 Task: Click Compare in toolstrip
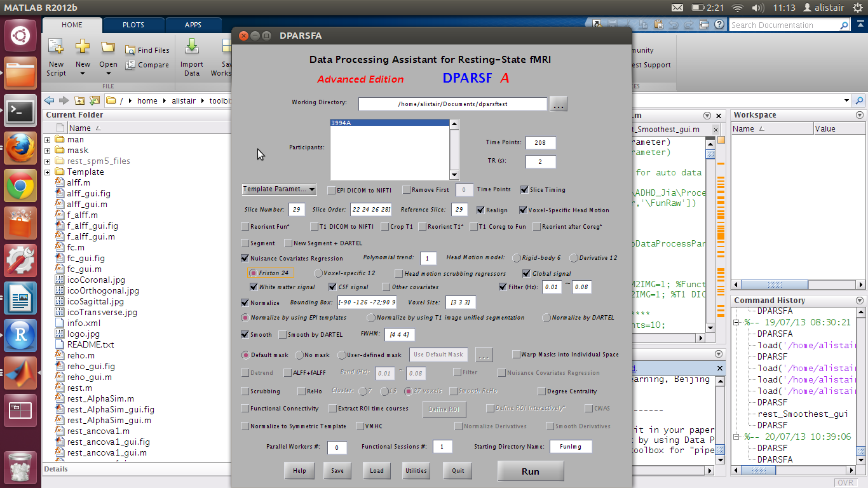click(147, 65)
